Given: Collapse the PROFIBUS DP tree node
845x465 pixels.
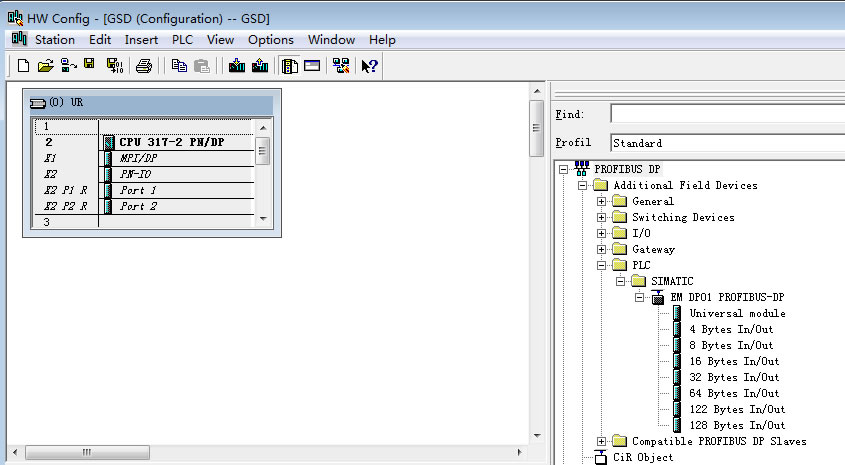Looking at the screenshot, I should point(564,169).
